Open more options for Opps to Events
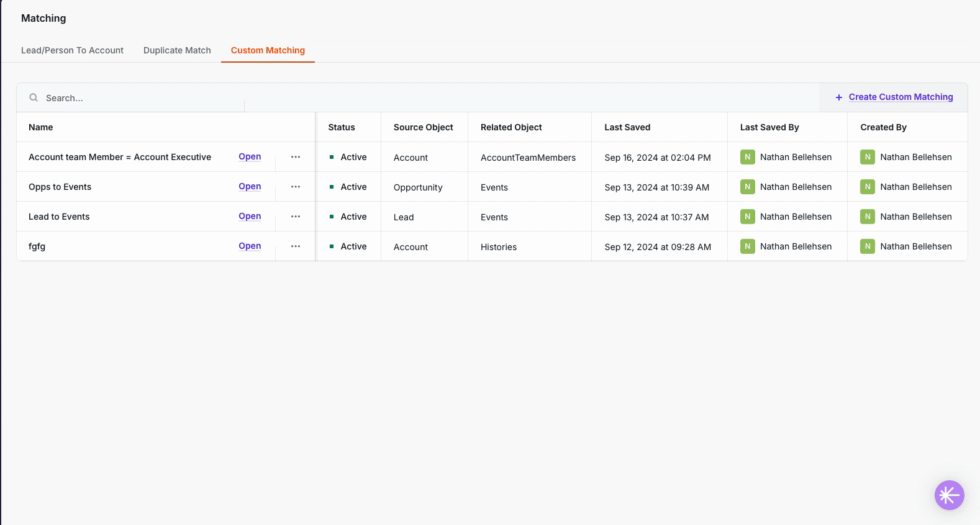The width and height of the screenshot is (980, 525). (x=296, y=187)
